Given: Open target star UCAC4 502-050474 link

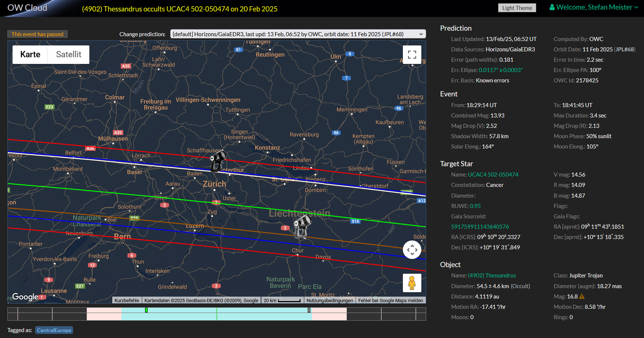Looking at the screenshot, I should pos(493,174).
